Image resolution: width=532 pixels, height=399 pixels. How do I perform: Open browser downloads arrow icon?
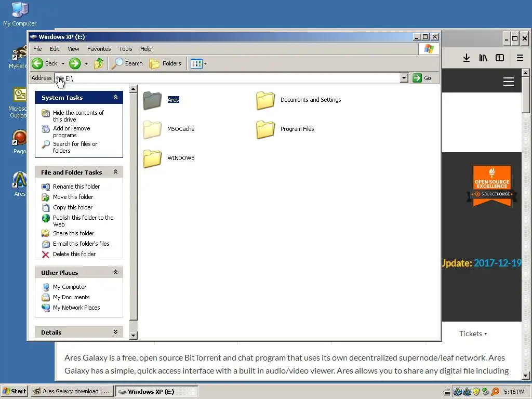[467, 58]
